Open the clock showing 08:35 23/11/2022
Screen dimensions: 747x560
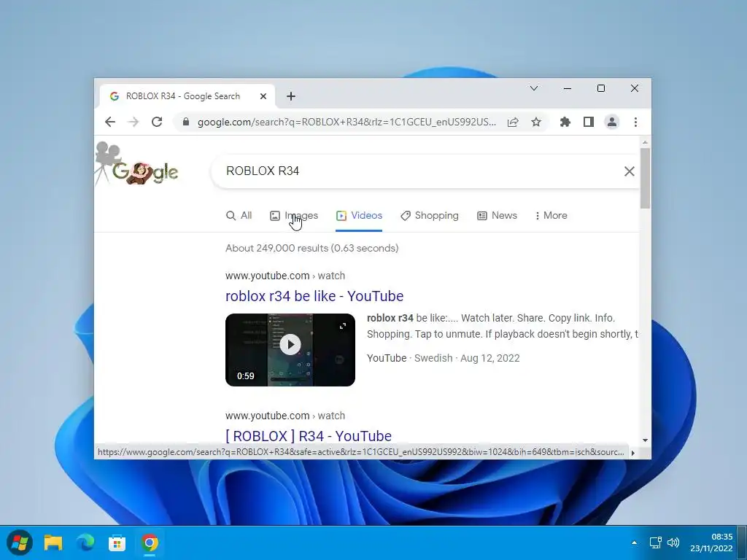711,542
